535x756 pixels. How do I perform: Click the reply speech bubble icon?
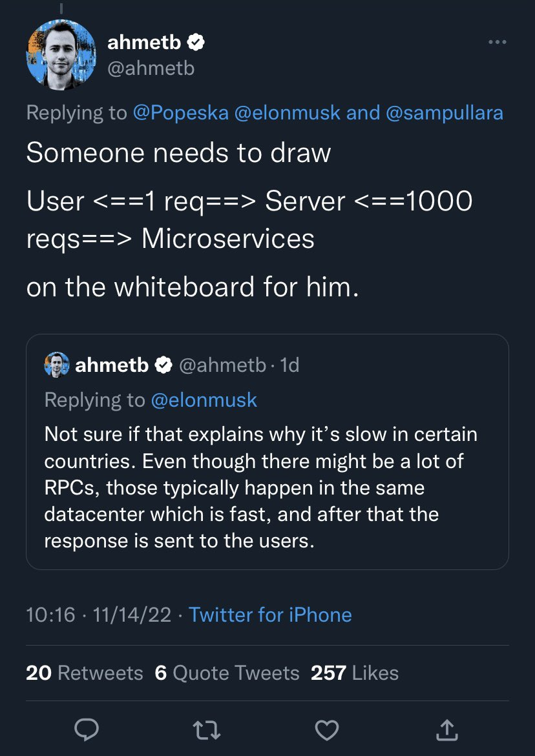pos(87,730)
